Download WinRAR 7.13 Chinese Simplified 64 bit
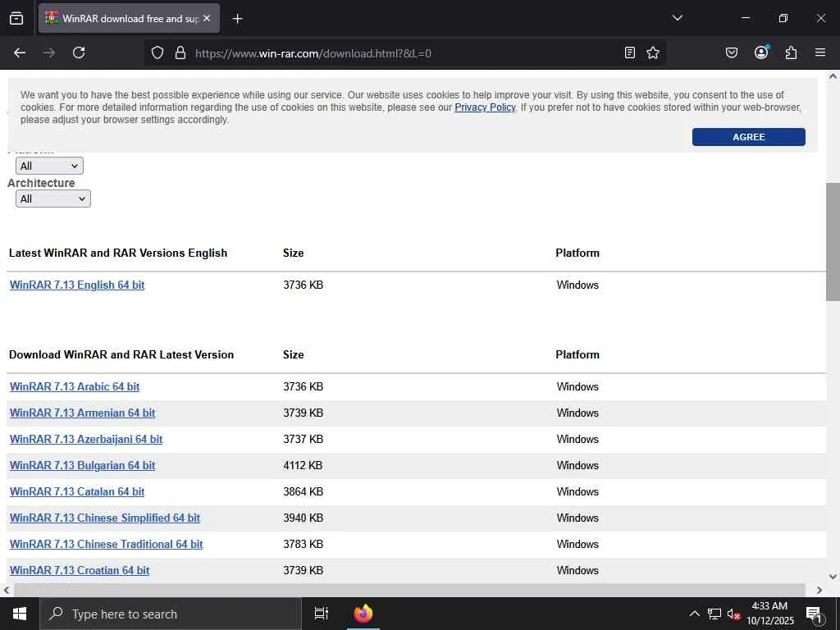Screen dimensions: 840x630 point(105,518)
